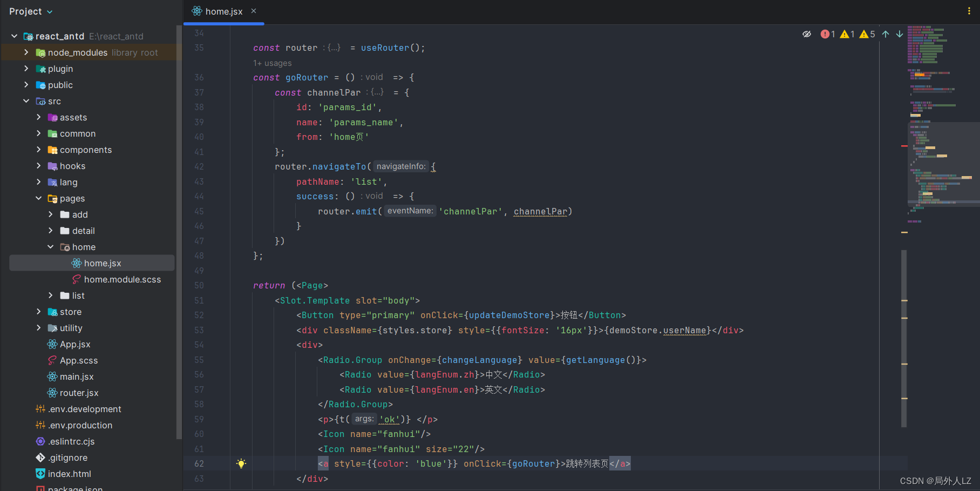Click line number 62 in gutter
980x491 pixels.
[199, 463]
